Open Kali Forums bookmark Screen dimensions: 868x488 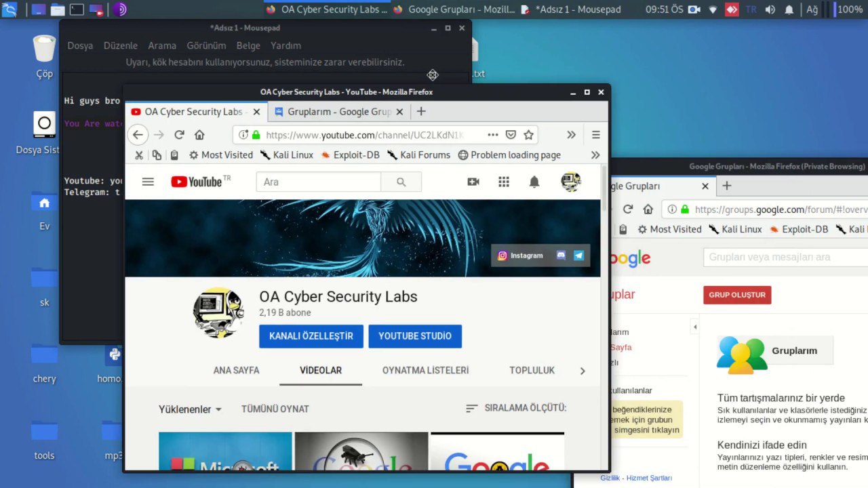click(x=418, y=155)
